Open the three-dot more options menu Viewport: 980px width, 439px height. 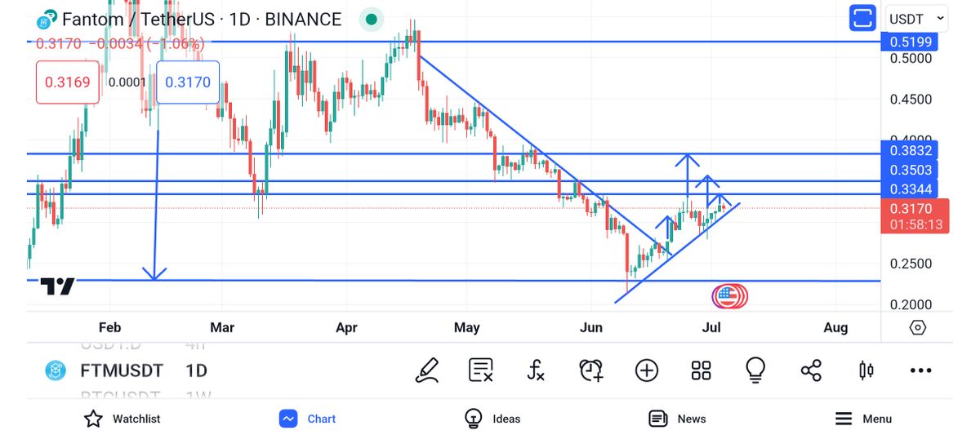pos(920,370)
